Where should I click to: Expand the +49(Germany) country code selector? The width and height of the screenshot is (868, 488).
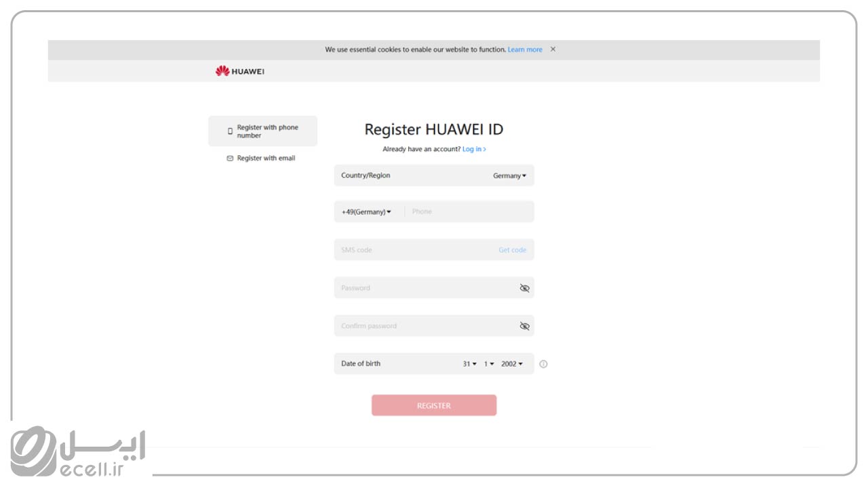pyautogui.click(x=366, y=212)
